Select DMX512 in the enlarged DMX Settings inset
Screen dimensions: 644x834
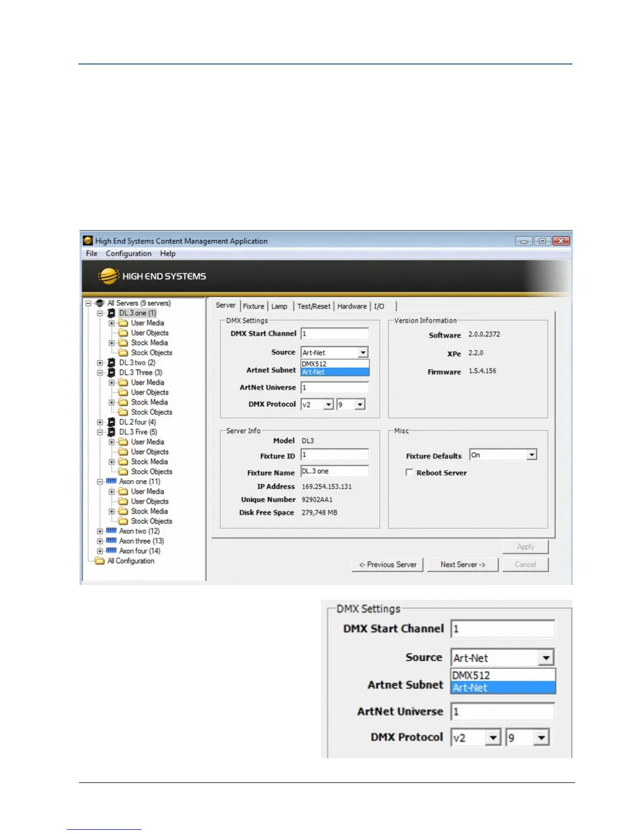coord(503,676)
